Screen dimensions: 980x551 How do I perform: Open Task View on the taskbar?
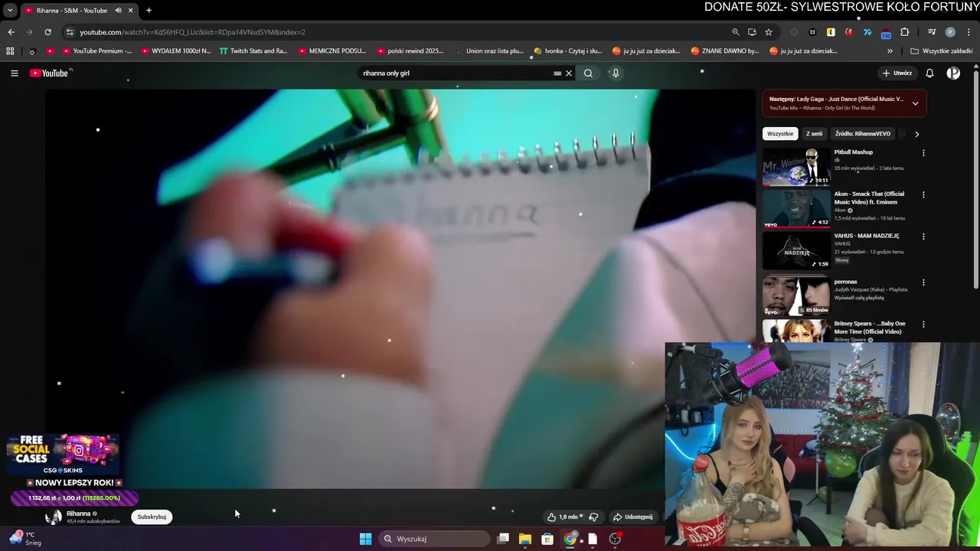click(x=503, y=539)
